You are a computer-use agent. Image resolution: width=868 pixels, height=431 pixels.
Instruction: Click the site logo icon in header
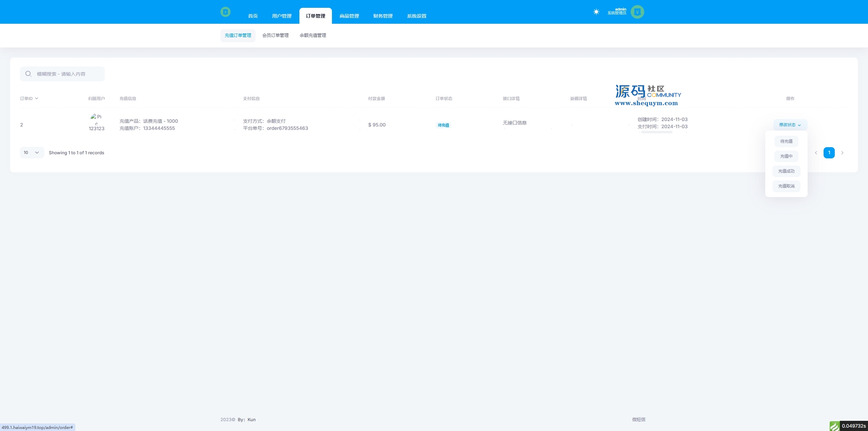point(225,12)
